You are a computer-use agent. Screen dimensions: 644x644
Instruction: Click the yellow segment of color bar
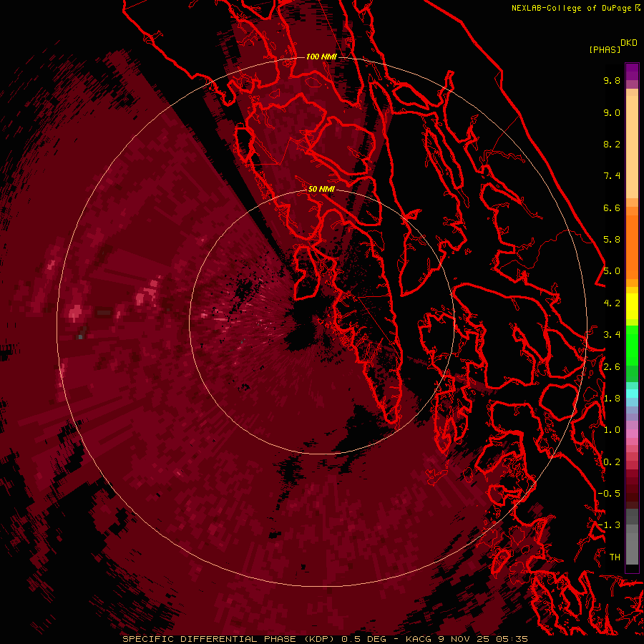tap(632, 306)
